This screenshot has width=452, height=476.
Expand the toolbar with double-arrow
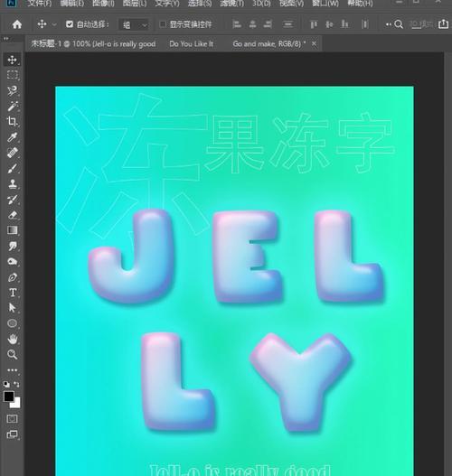coord(6,39)
